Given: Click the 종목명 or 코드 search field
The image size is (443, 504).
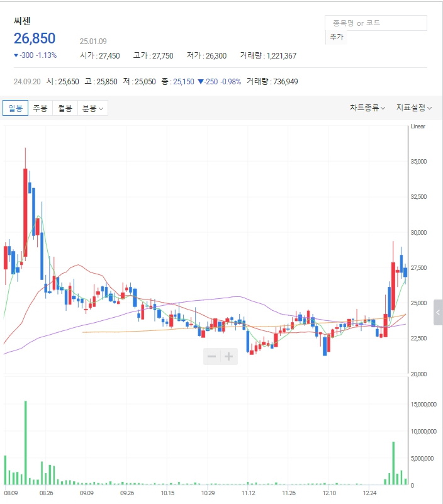Looking at the screenshot, I should [x=376, y=23].
